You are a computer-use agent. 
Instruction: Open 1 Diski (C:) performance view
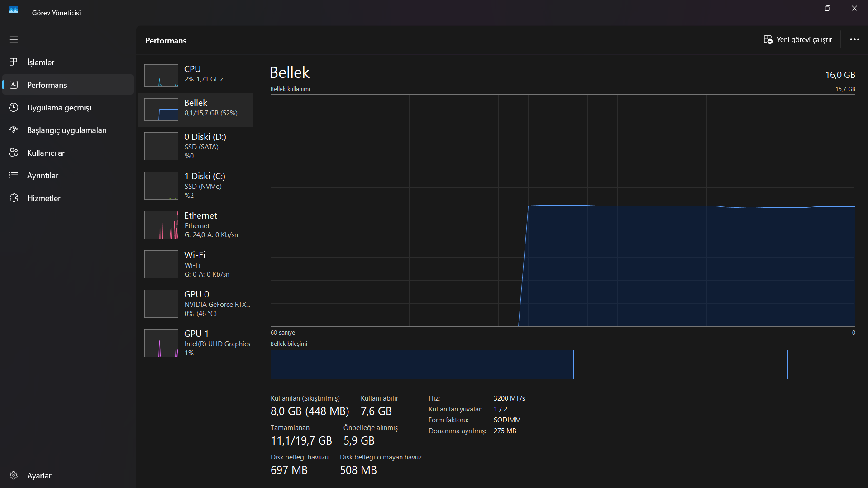(x=196, y=186)
